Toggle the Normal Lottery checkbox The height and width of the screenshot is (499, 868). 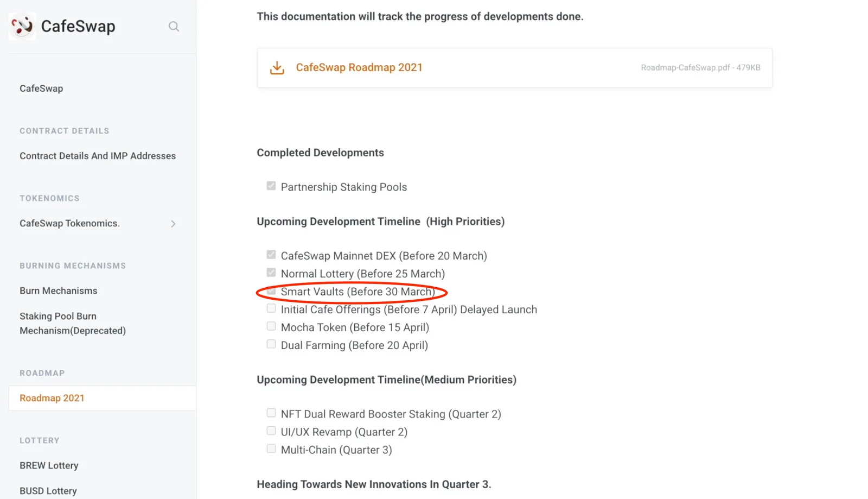tap(271, 273)
